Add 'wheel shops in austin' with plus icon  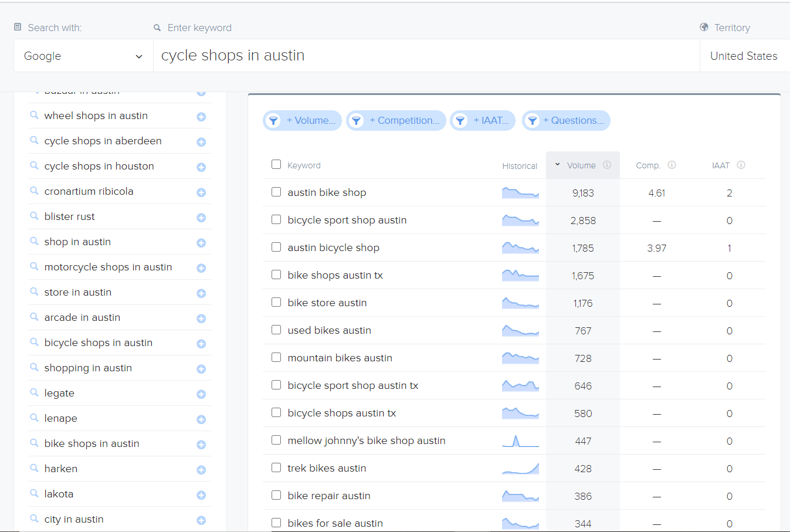coord(201,117)
